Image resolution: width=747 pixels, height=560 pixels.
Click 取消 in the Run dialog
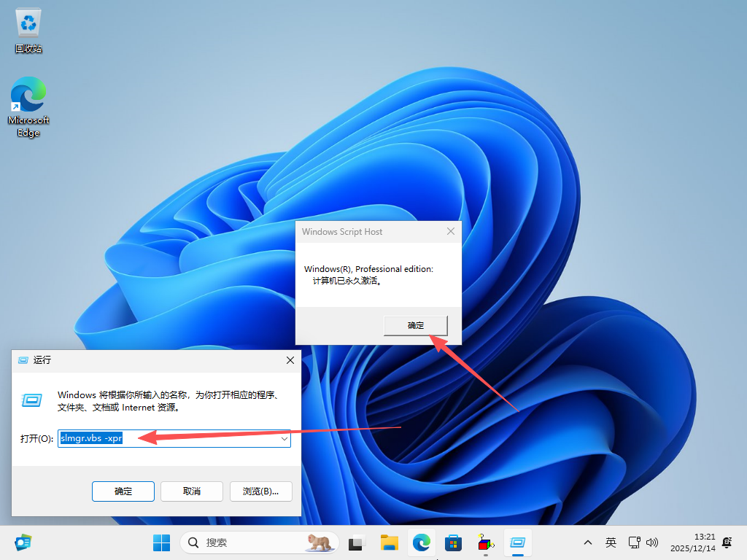191,491
